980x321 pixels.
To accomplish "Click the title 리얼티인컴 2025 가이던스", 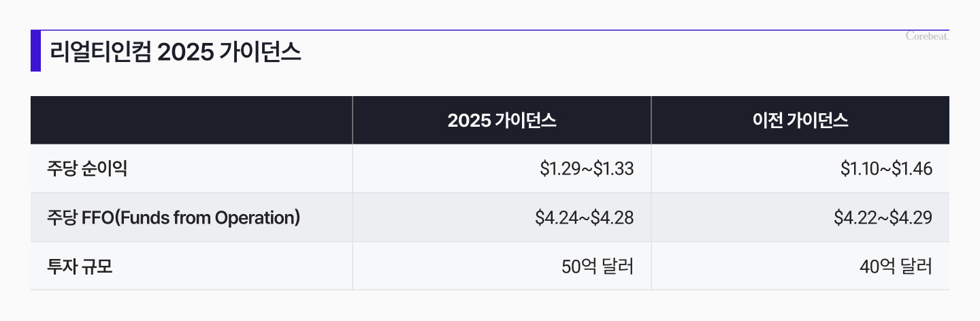I will [x=176, y=52].
